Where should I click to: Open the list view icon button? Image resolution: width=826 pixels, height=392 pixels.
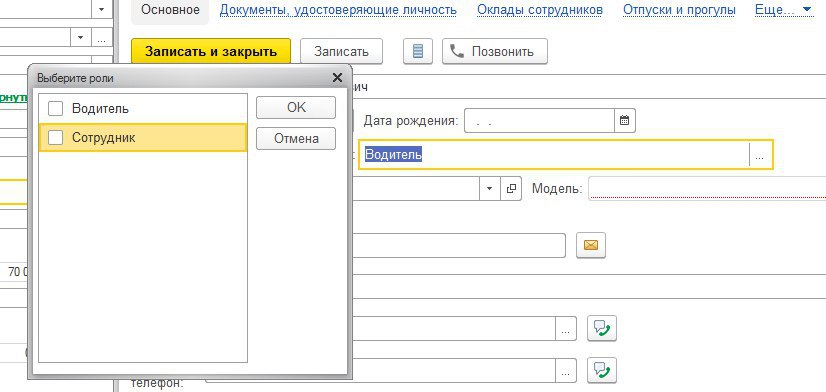click(418, 52)
